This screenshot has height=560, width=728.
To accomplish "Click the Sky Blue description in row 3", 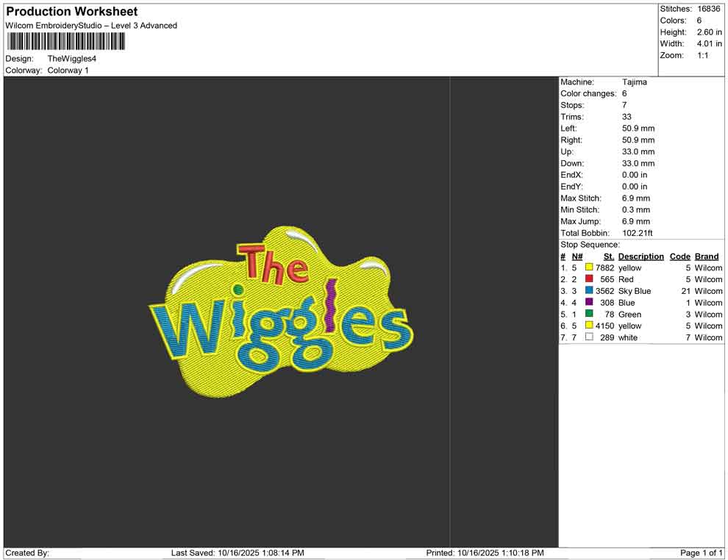I will (x=635, y=291).
